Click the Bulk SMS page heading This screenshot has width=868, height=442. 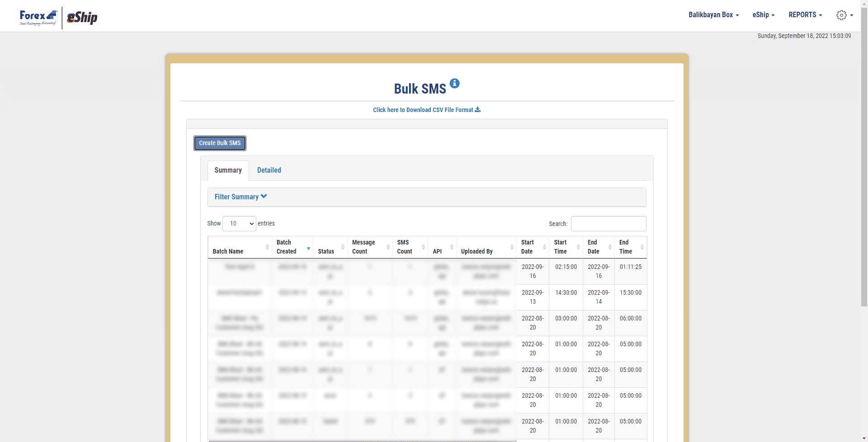click(x=420, y=89)
